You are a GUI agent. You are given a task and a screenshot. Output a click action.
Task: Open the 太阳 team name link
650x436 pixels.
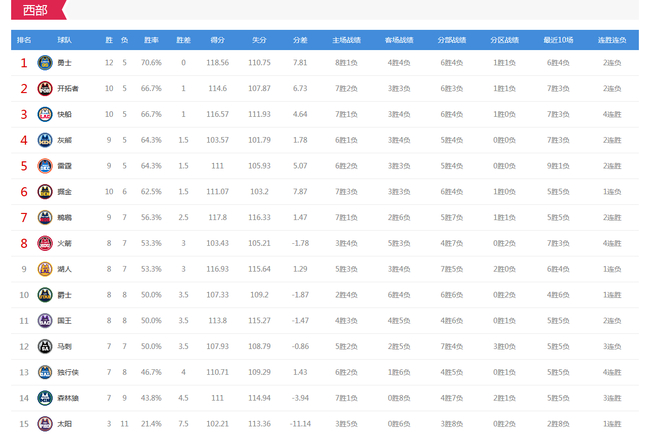point(64,424)
